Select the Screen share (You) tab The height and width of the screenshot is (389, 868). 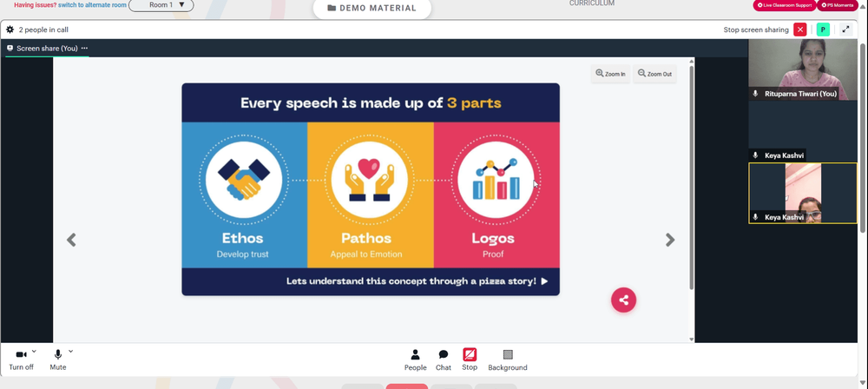click(x=47, y=49)
